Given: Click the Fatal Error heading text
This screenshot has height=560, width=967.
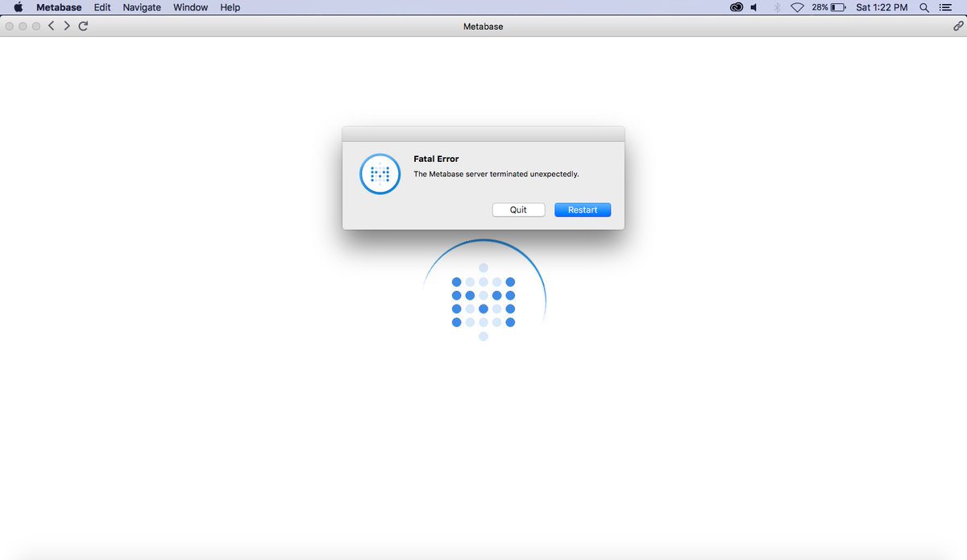Looking at the screenshot, I should pos(436,159).
